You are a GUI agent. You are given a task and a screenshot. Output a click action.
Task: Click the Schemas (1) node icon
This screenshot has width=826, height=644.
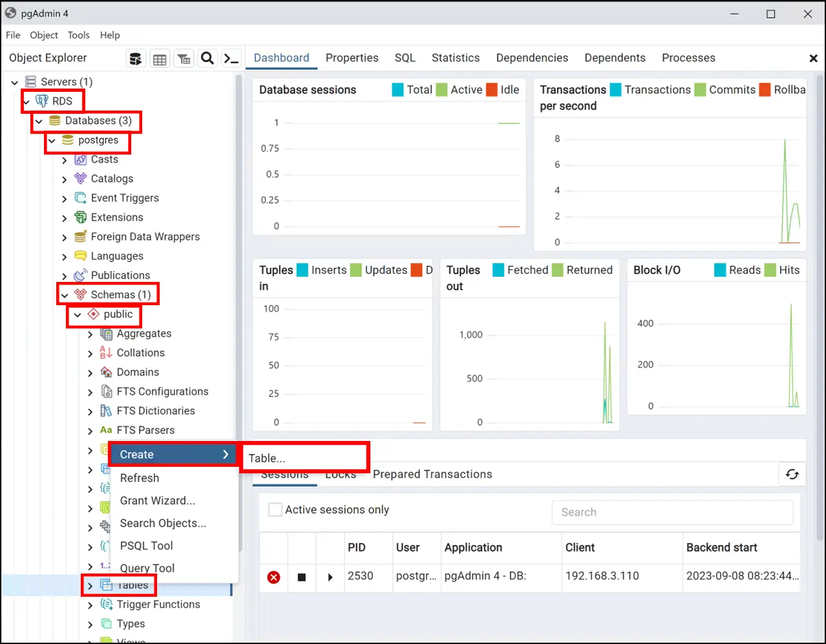coord(81,295)
